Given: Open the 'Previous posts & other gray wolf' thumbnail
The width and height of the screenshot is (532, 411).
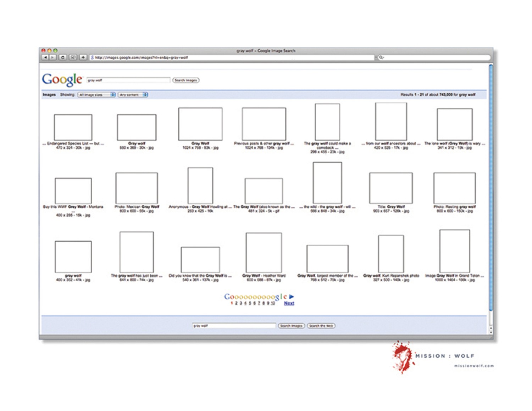Looking at the screenshot, I should click(x=264, y=124).
